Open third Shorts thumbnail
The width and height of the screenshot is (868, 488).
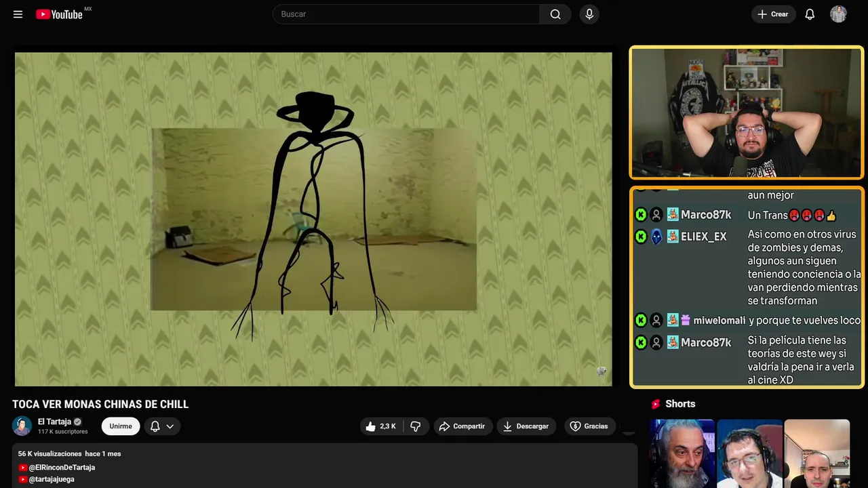click(x=816, y=453)
